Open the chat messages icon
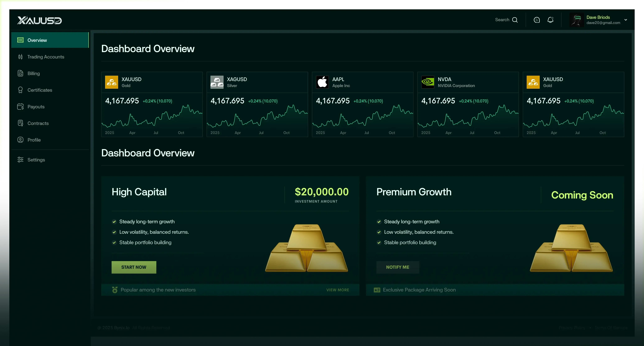This screenshot has height=346, width=644. pos(537,20)
